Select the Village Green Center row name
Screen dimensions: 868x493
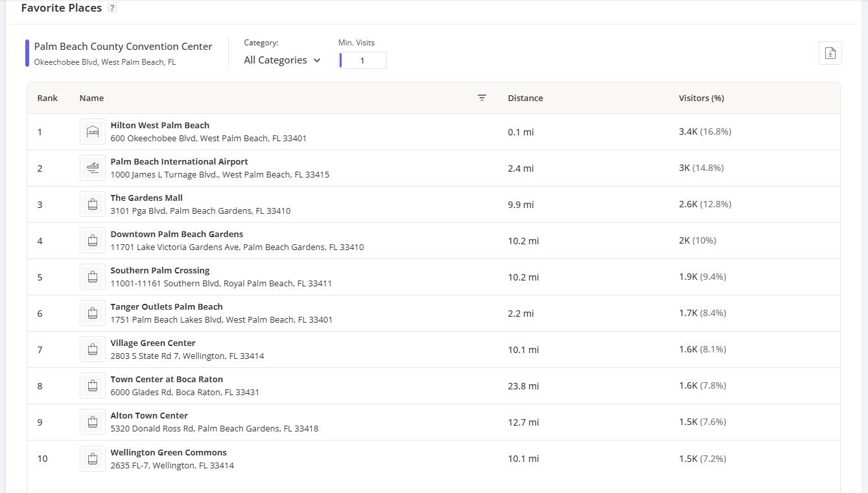[x=152, y=343]
